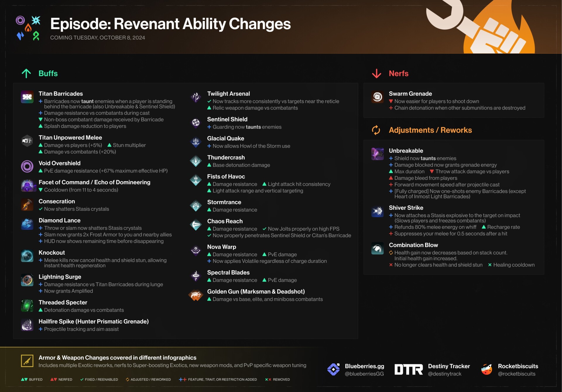Select the Adjustments / Reworks heading

(x=430, y=130)
